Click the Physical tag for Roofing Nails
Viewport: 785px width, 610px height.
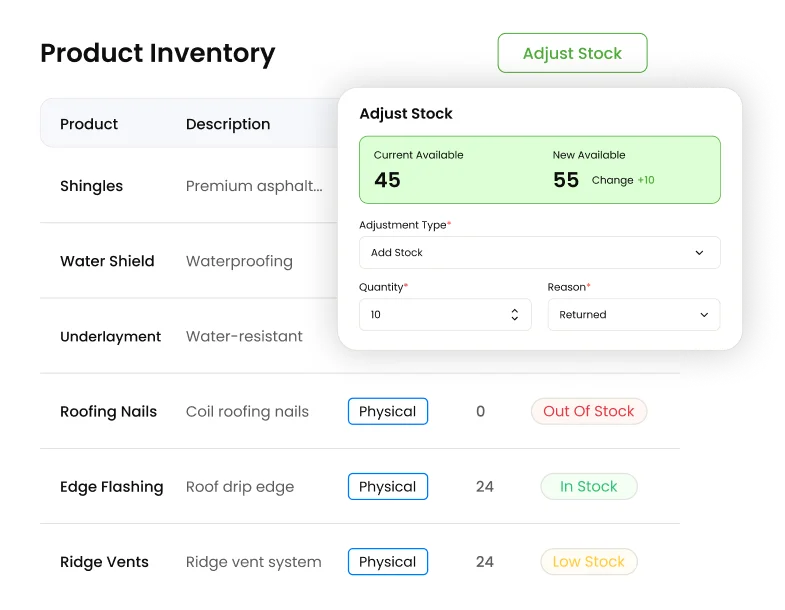[x=388, y=411]
